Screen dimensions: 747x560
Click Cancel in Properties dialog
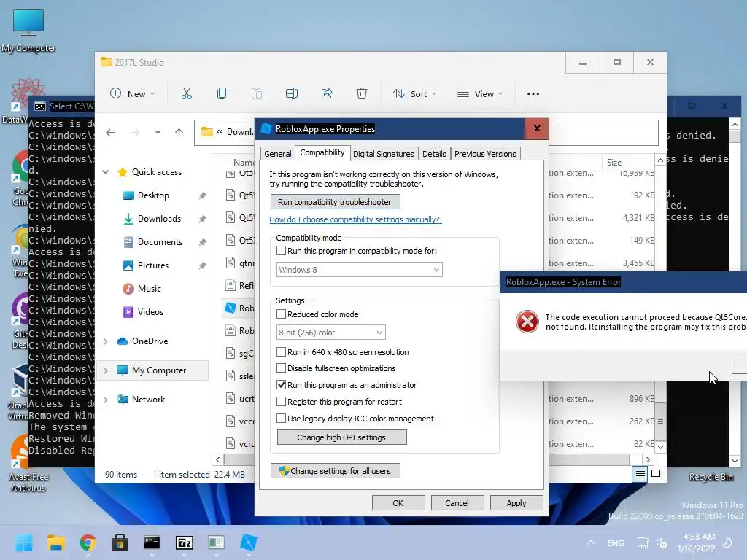pyautogui.click(x=457, y=503)
